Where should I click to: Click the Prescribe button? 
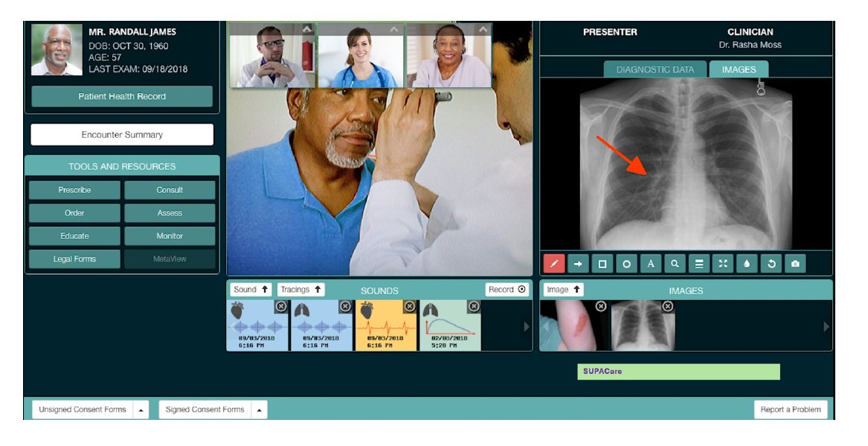tap(74, 190)
